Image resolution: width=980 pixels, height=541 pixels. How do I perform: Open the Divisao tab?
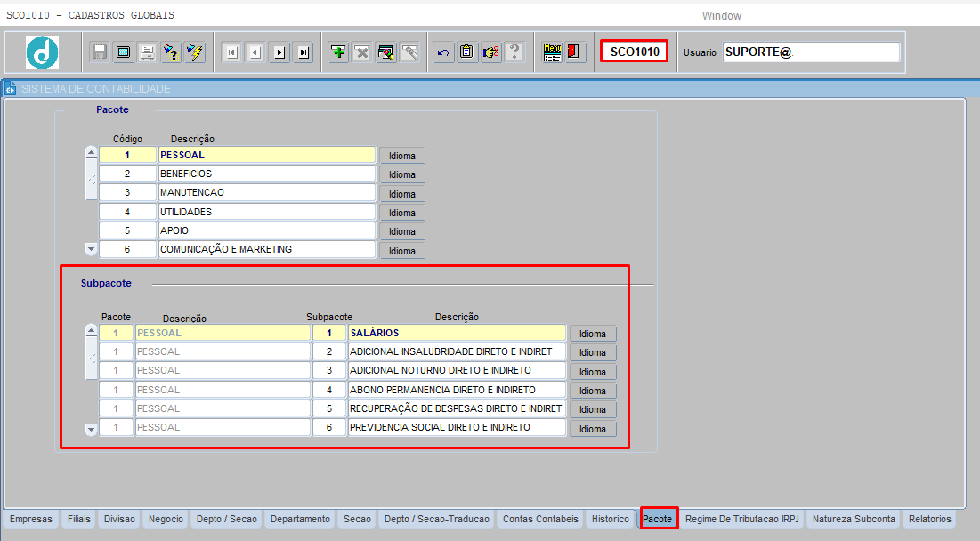(x=119, y=519)
